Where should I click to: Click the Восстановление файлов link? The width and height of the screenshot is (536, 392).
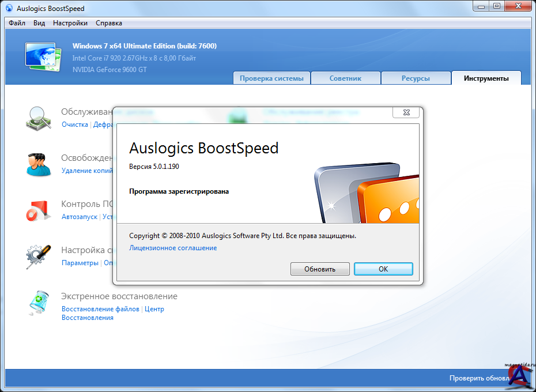pos(100,309)
